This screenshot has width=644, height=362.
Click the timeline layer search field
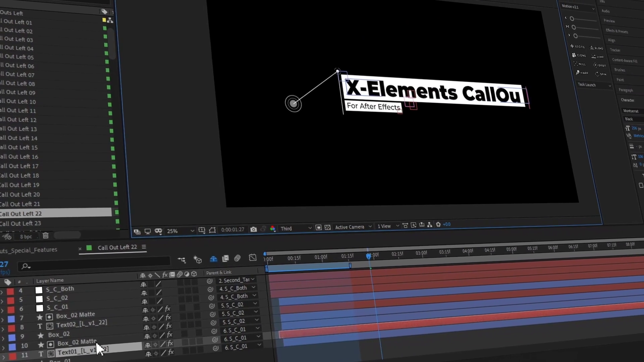pos(94,266)
